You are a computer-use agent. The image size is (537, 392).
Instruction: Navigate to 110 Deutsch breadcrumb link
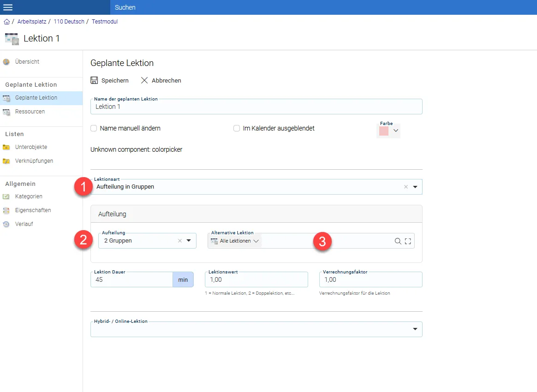click(x=69, y=22)
